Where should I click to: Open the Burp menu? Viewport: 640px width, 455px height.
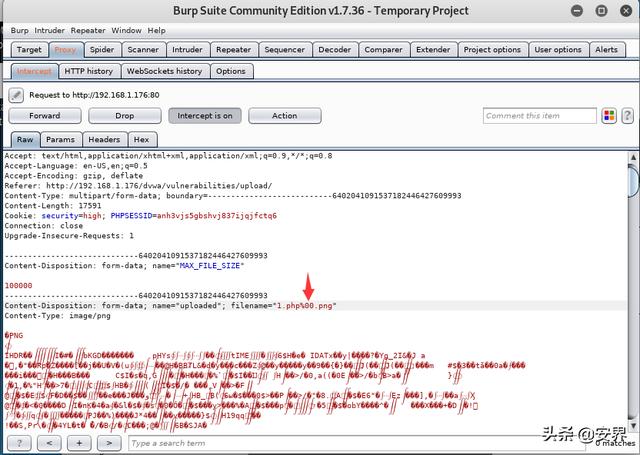pyautogui.click(x=20, y=31)
